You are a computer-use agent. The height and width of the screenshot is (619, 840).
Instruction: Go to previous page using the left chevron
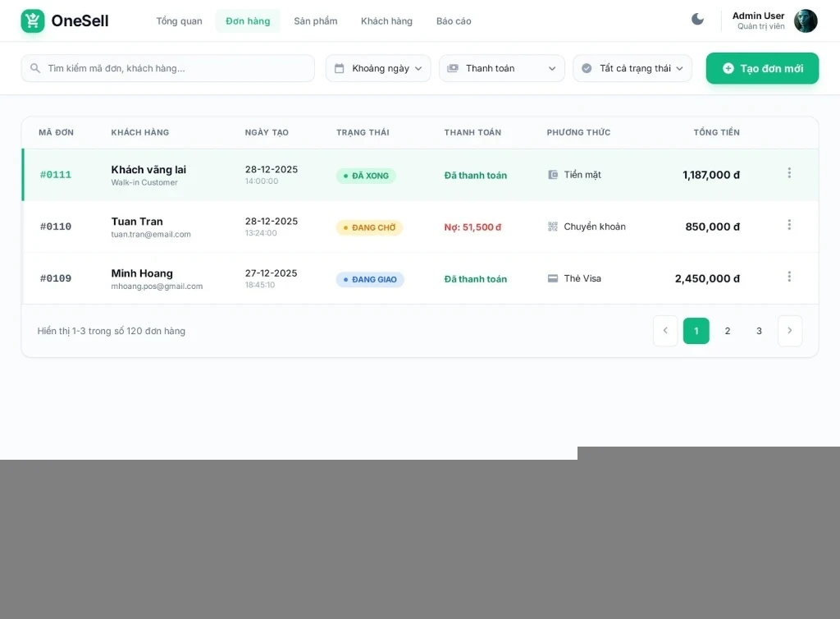[x=665, y=331]
